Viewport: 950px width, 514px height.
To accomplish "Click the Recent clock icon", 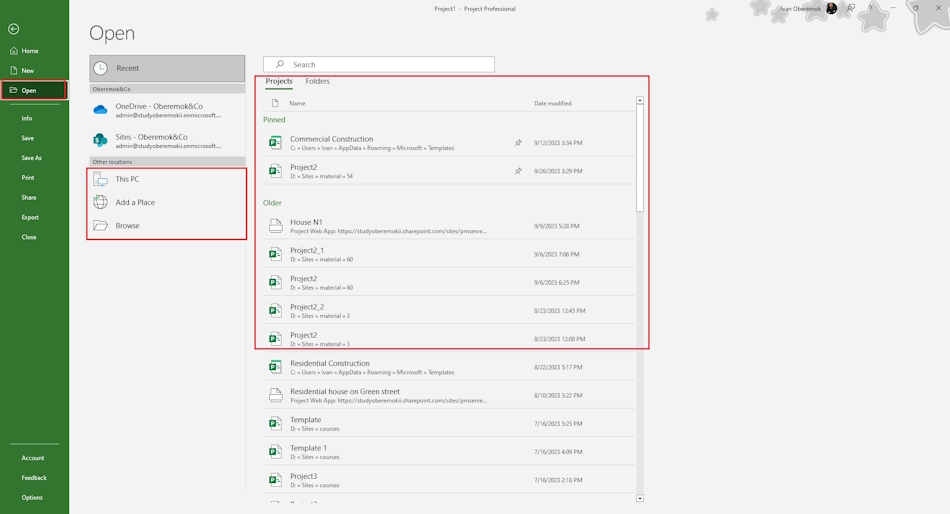I will [x=101, y=68].
